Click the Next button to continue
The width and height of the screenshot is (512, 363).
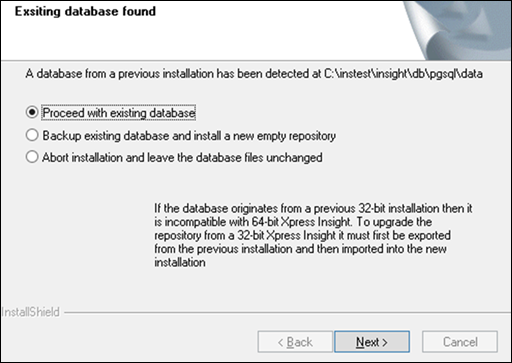tap(372, 342)
